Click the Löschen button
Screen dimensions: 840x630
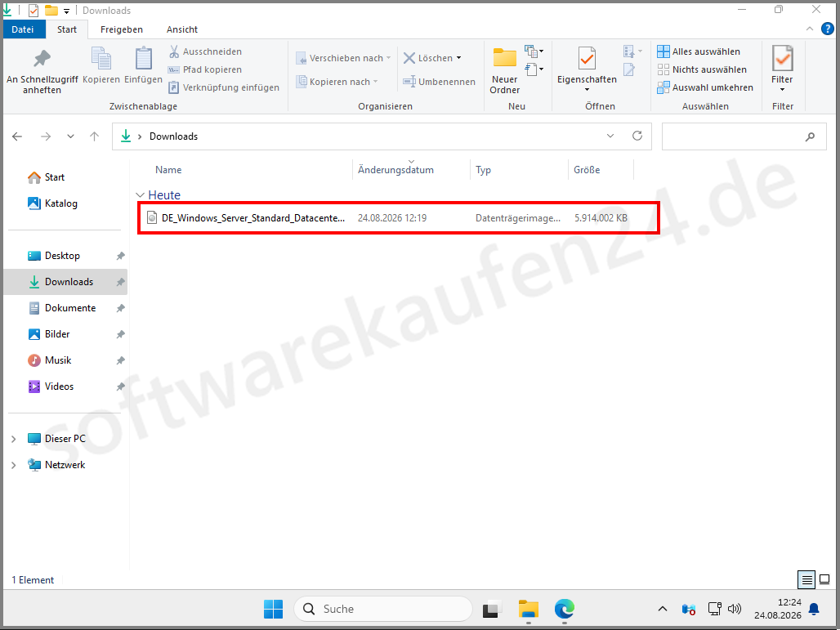click(x=427, y=58)
